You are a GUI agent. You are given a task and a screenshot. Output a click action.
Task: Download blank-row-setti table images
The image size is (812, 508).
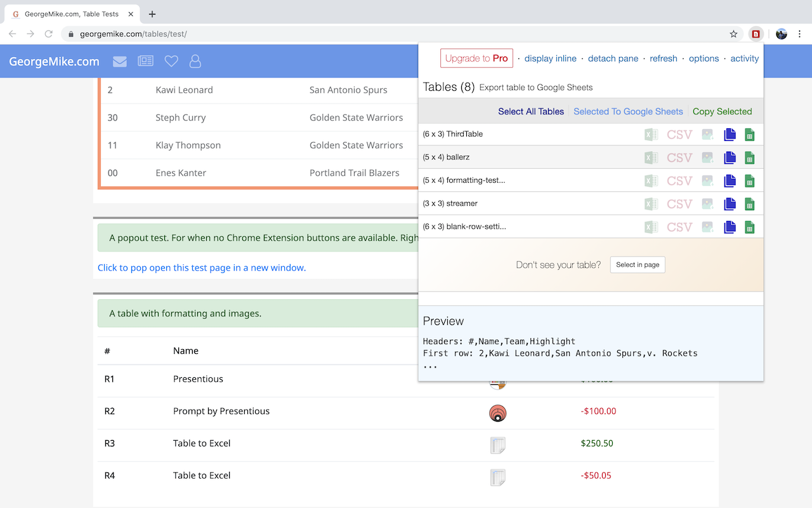(707, 227)
